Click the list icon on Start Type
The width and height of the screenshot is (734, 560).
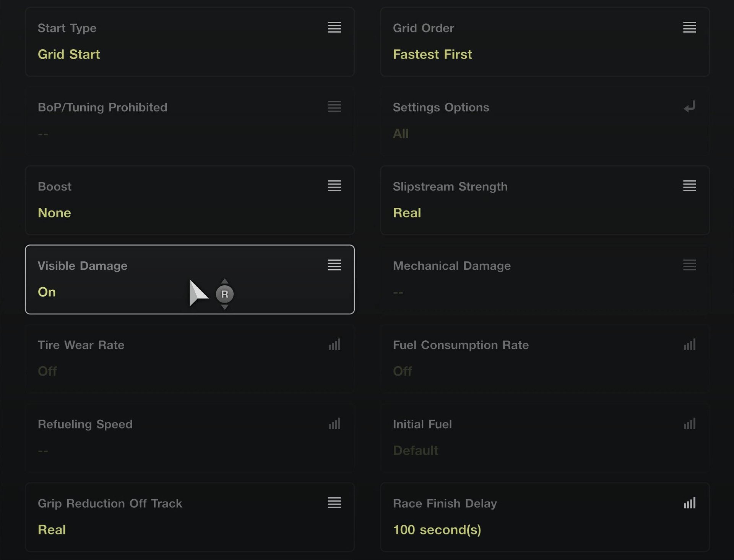(x=334, y=28)
